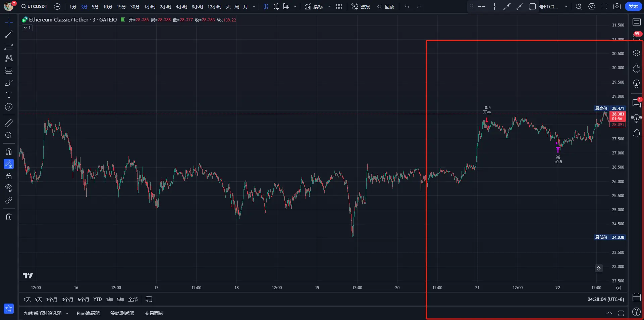Delete drawings with the trash icon
This screenshot has width=644, height=320.
tap(9, 217)
